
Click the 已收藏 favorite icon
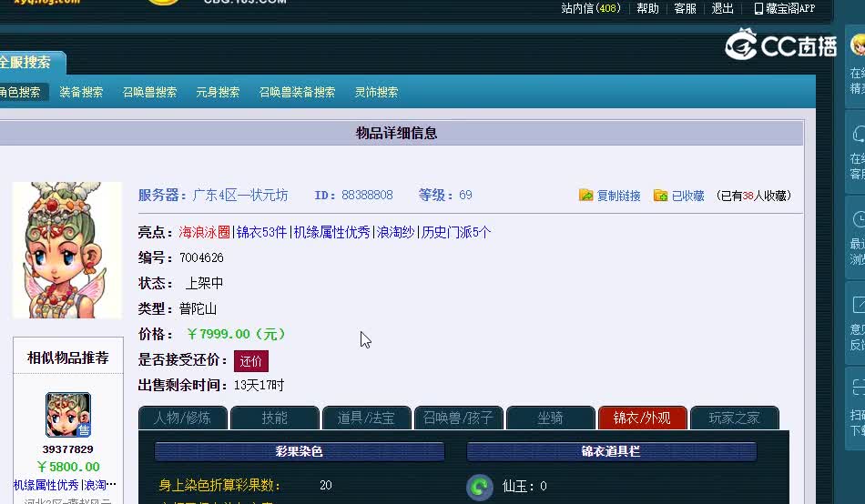(x=660, y=196)
